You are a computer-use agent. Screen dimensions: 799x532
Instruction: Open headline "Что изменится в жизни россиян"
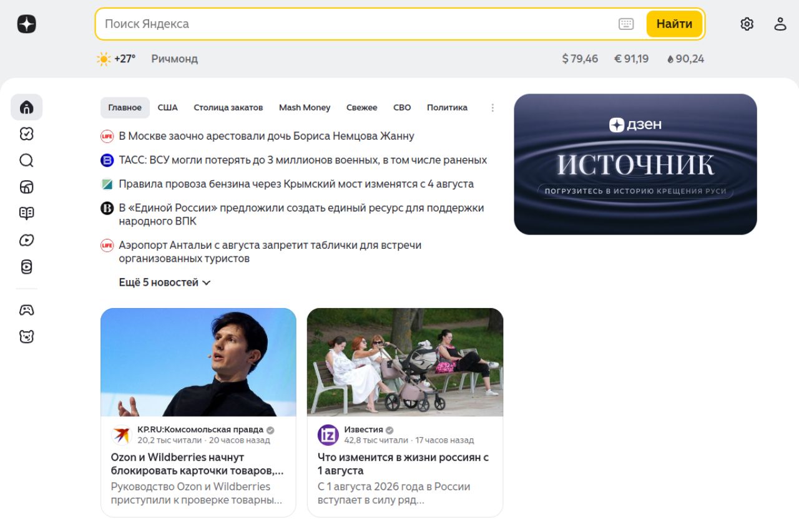(x=403, y=464)
